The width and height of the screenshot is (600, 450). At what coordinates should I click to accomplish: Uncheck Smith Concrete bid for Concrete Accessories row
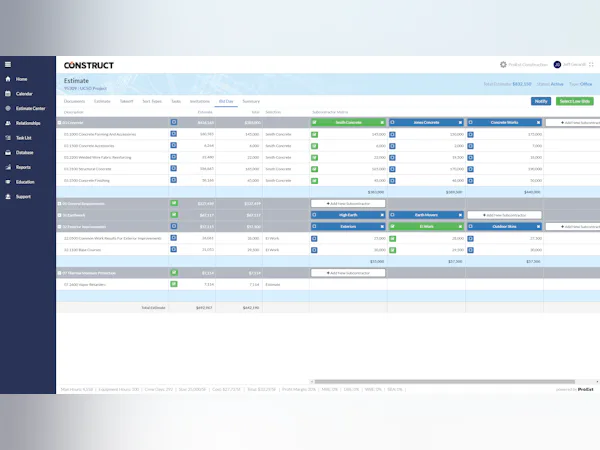[x=314, y=146]
